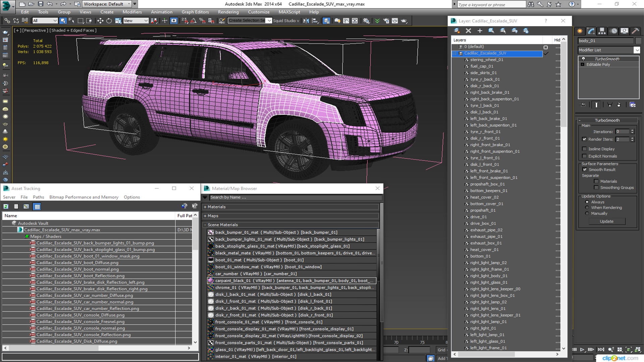644x362 pixels.
Task: Click the Search by Name field
Action: coord(295,197)
